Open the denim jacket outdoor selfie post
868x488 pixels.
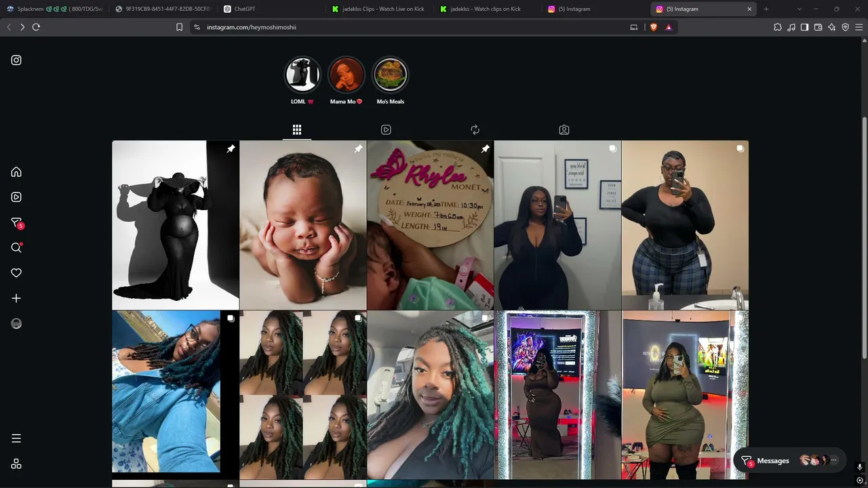coord(176,395)
